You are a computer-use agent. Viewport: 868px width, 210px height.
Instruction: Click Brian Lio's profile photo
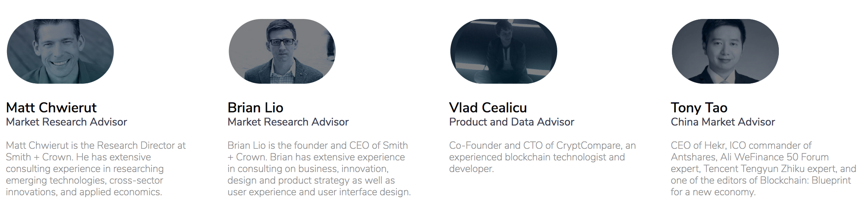282,51
